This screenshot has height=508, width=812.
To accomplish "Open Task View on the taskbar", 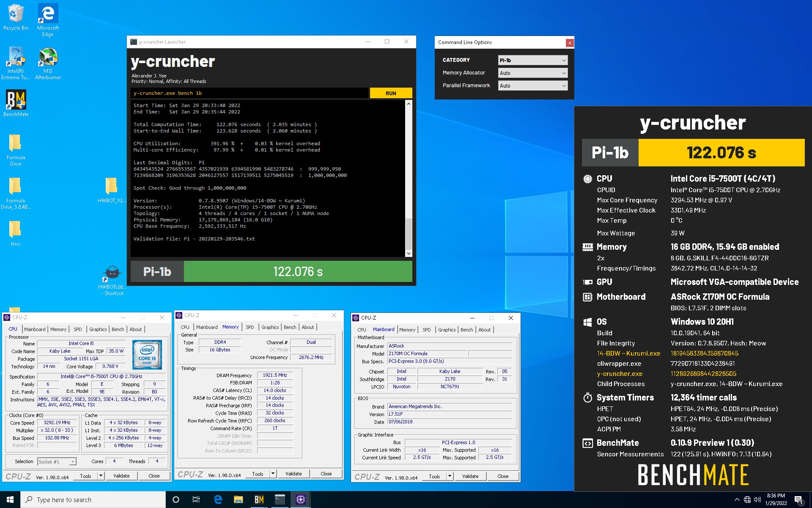I will pos(196,500).
